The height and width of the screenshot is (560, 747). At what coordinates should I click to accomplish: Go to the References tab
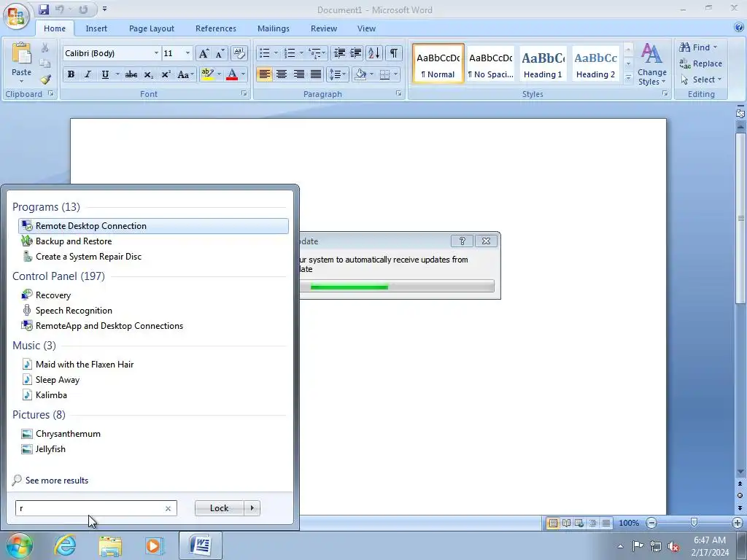click(216, 28)
